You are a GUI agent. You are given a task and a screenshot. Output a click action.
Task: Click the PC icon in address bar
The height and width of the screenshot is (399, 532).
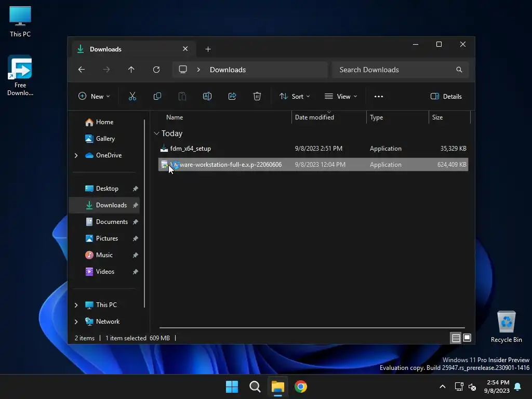(183, 70)
